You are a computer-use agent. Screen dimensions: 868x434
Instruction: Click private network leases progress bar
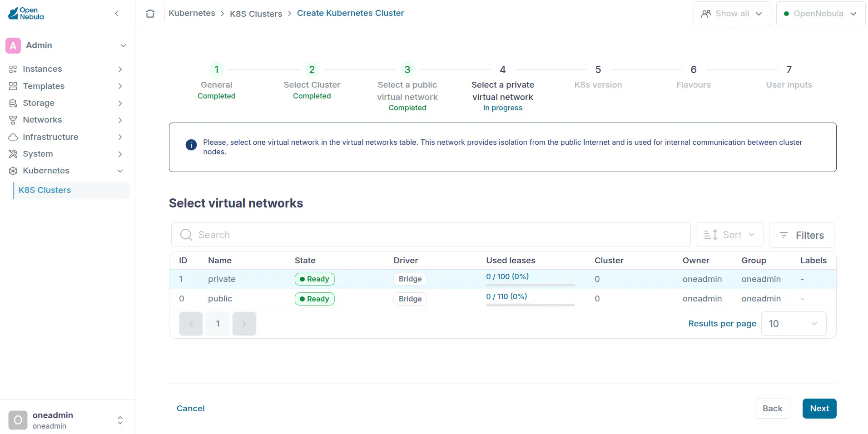tap(531, 286)
